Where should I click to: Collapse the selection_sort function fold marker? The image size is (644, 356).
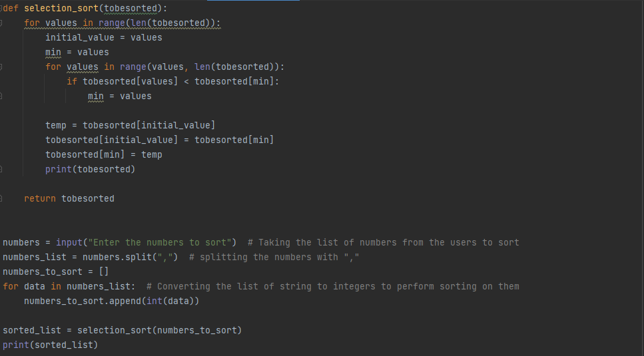coord(1,8)
